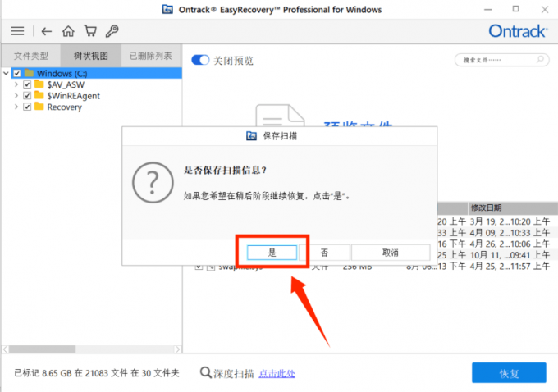The width and height of the screenshot is (558, 392).
Task: Minimize the EasyRecovery window
Action: [488, 10]
